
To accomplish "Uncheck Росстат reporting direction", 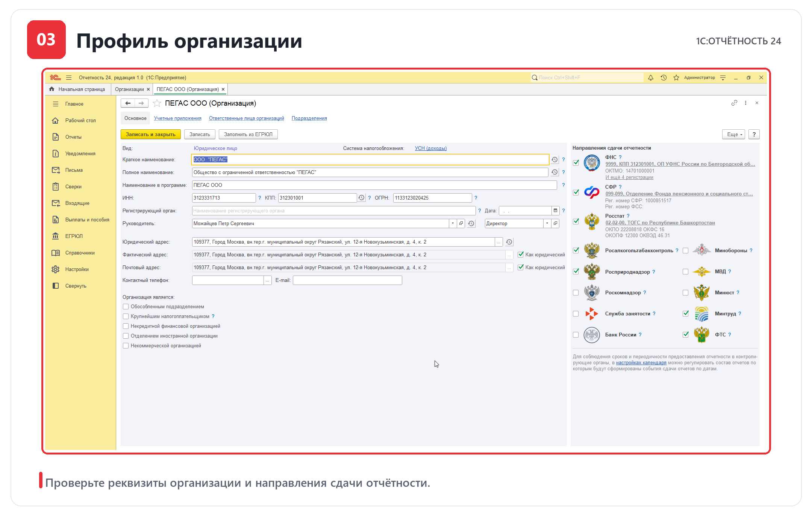I will coord(576,221).
